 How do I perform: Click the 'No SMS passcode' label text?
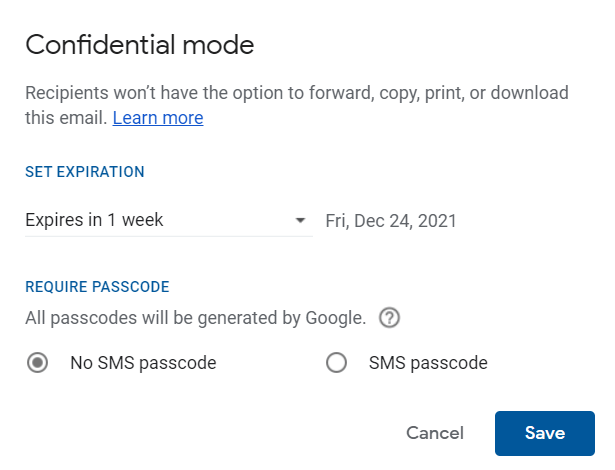143,363
